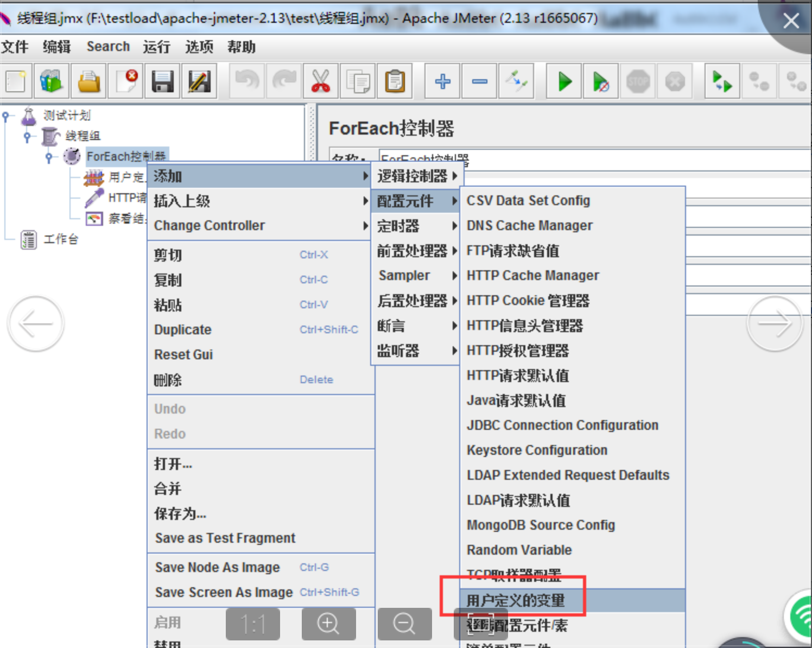Screen dimensions: 812x648
Task: Click Duplicate in context menu
Action: (x=261, y=329)
